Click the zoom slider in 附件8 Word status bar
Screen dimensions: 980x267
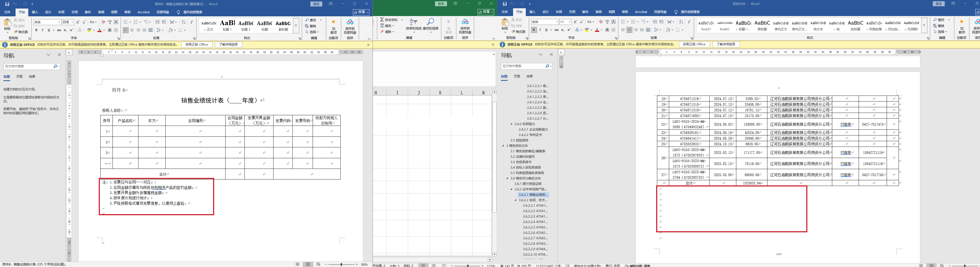(341, 264)
